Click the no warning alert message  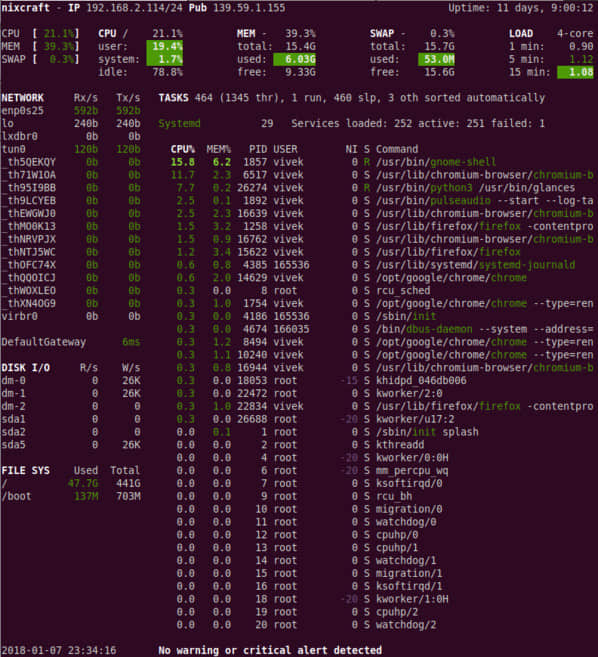(270, 650)
